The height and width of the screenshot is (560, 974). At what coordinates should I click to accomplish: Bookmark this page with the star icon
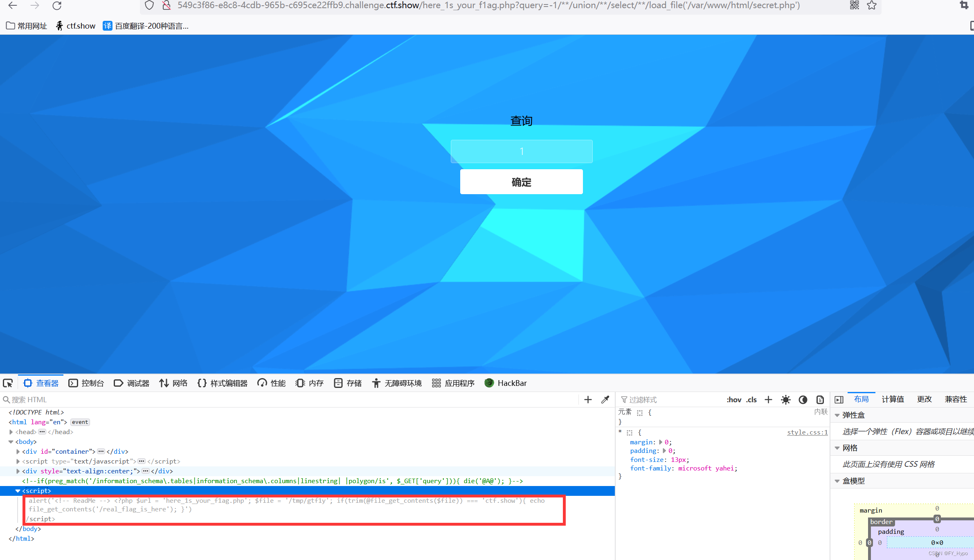tap(872, 5)
